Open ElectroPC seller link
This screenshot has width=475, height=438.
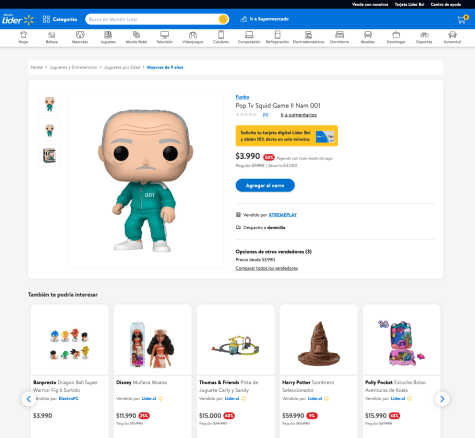click(x=69, y=398)
